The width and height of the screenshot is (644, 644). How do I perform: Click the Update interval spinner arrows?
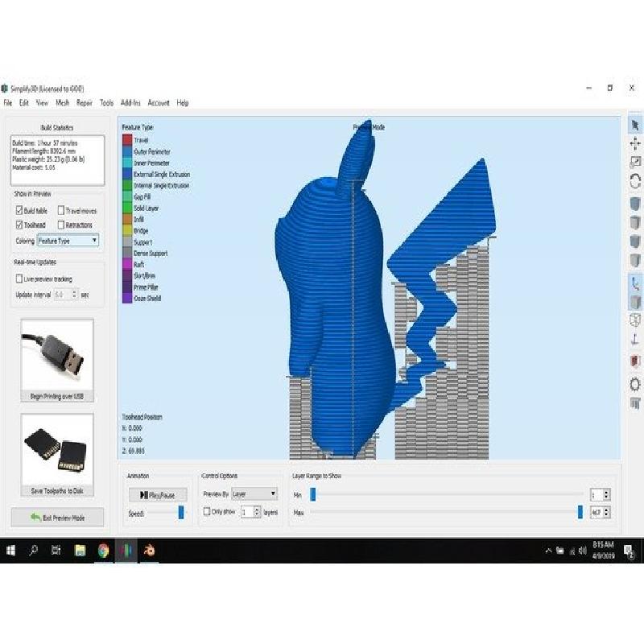pyautogui.click(x=74, y=295)
